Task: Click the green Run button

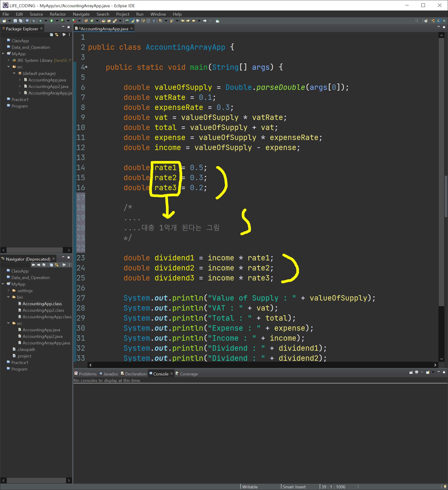Action: [x=52, y=21]
